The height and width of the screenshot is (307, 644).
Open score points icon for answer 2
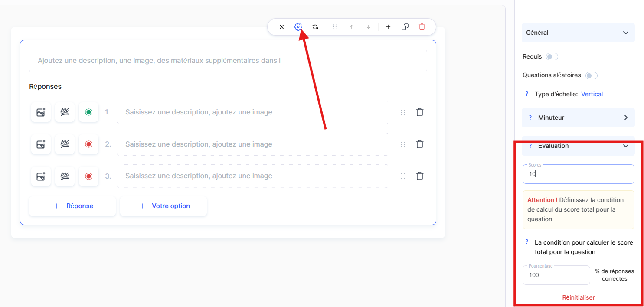click(65, 144)
